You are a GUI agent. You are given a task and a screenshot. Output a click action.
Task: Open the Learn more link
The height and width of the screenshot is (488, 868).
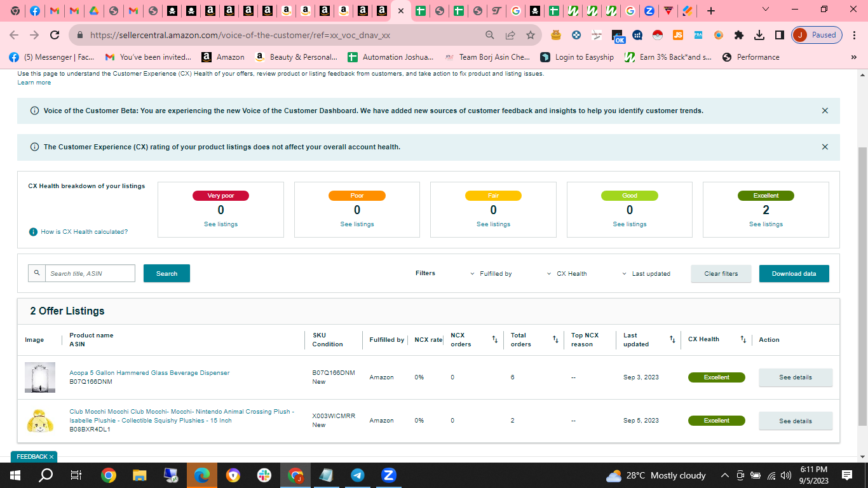(34, 83)
